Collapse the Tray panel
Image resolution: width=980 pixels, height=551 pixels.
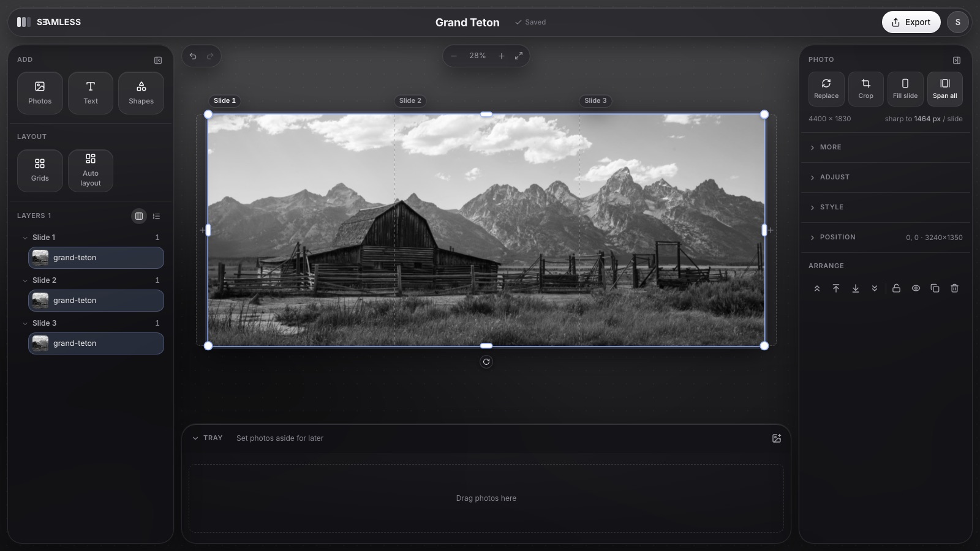(195, 438)
